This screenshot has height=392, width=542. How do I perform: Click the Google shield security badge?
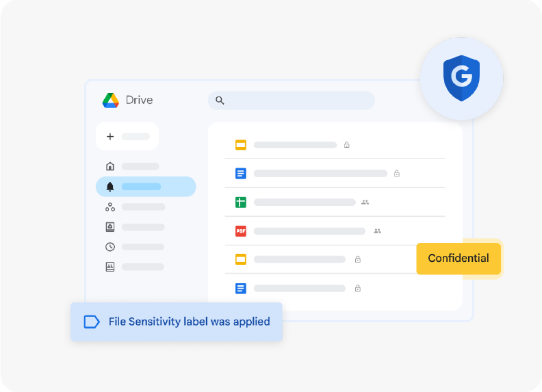pos(461,79)
